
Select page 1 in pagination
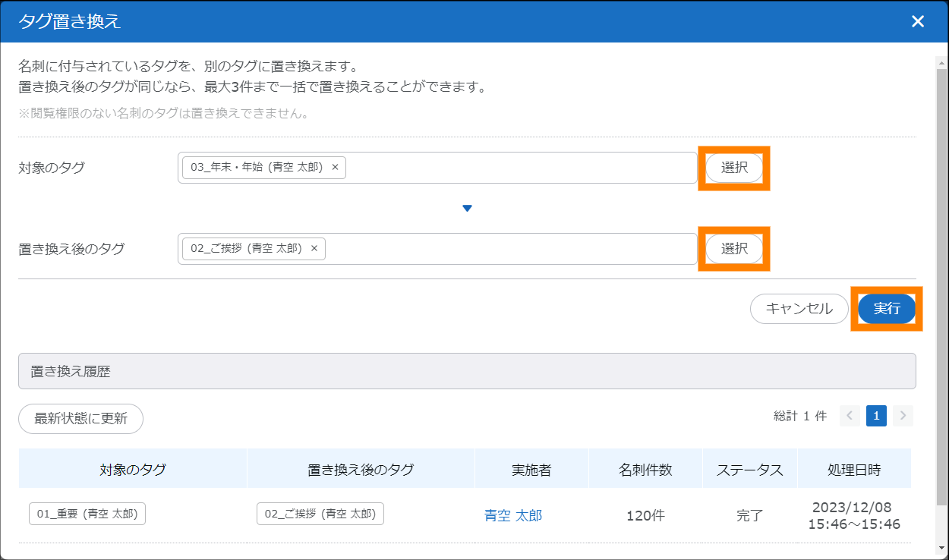tap(876, 416)
